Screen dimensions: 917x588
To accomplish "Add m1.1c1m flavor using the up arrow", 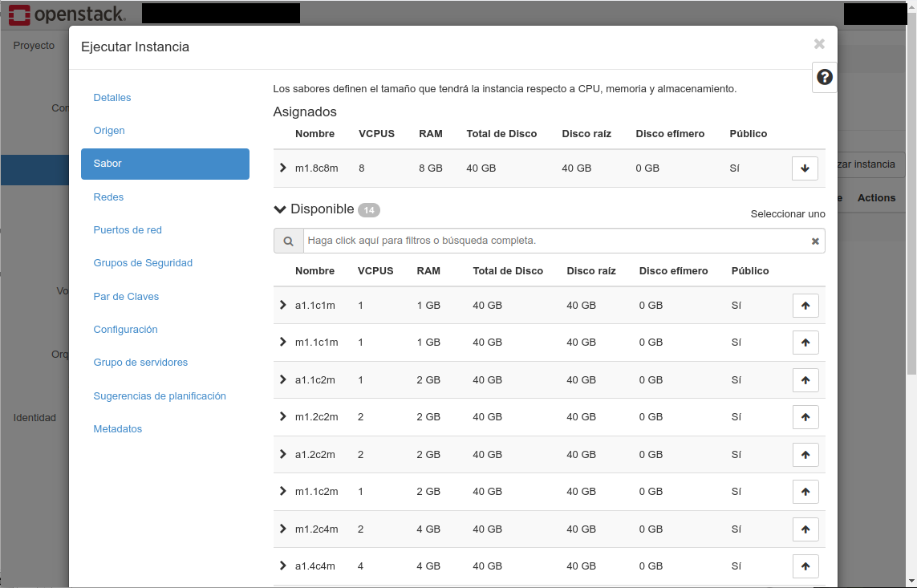I will (x=805, y=342).
